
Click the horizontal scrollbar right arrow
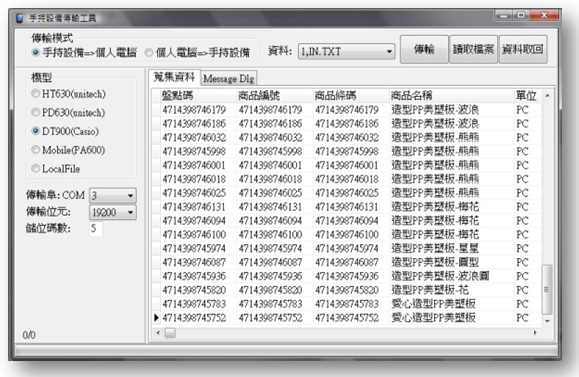535,333
